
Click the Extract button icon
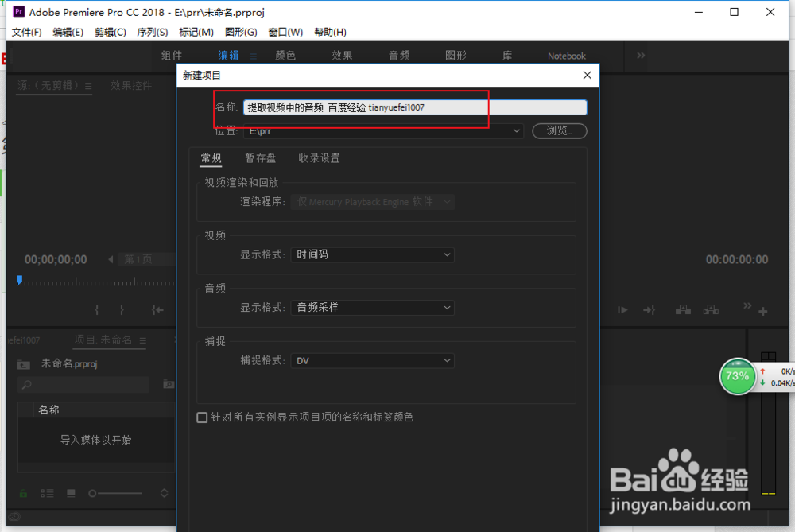click(711, 309)
